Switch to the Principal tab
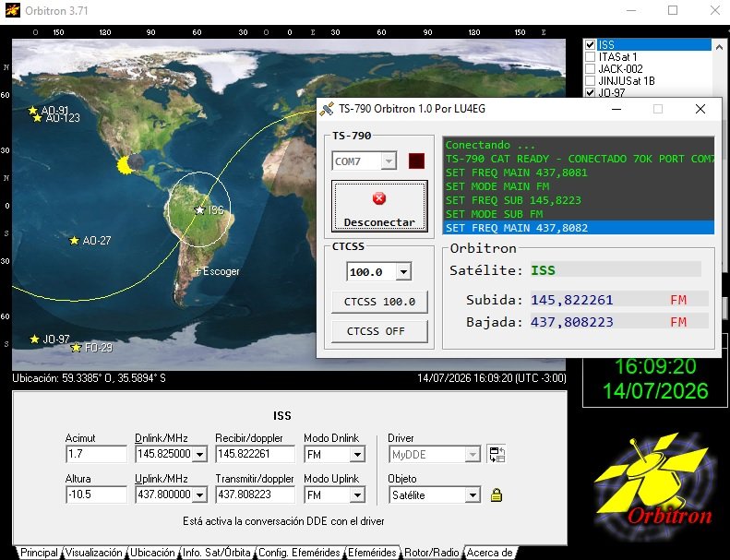730x560 pixels. pos(39,553)
